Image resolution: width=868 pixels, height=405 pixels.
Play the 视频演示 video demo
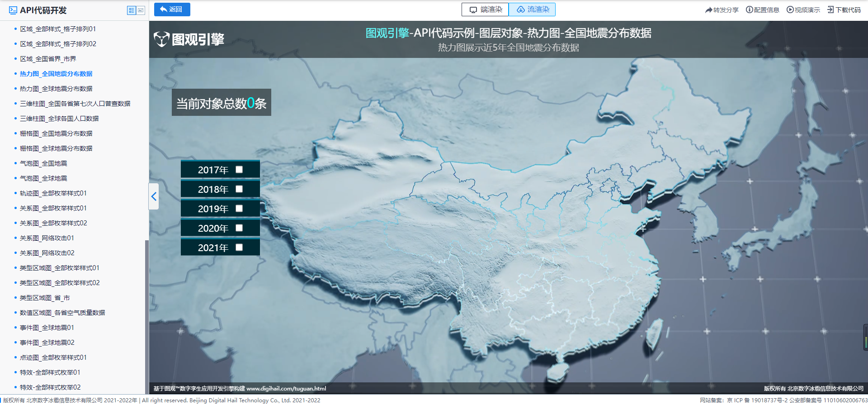point(803,10)
